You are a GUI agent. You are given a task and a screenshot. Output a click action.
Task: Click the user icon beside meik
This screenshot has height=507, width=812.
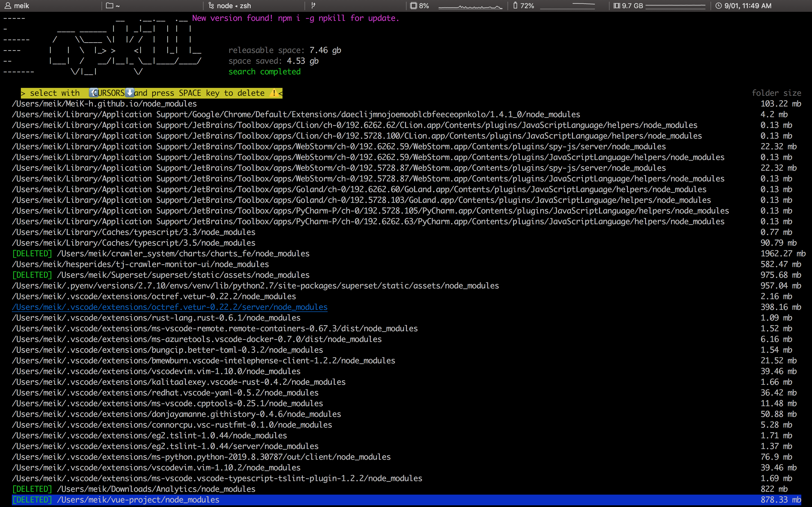coord(8,6)
